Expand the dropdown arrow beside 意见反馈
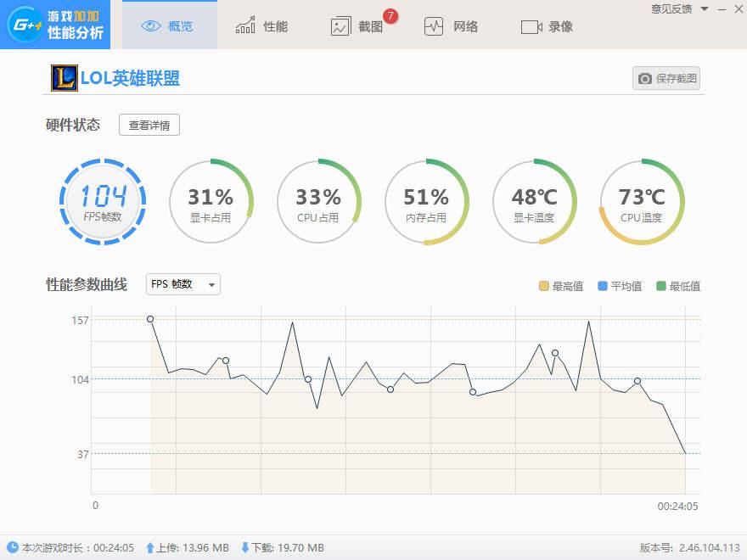The width and height of the screenshot is (747, 560). click(x=705, y=9)
